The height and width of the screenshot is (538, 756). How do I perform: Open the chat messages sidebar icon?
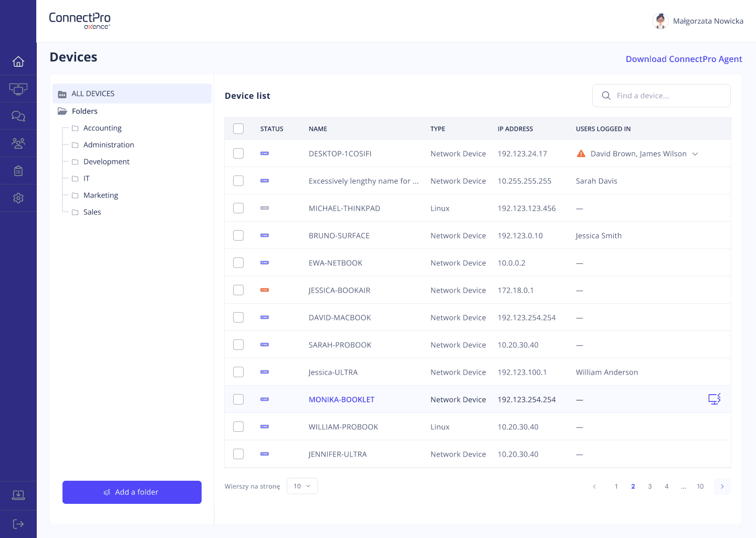point(18,116)
